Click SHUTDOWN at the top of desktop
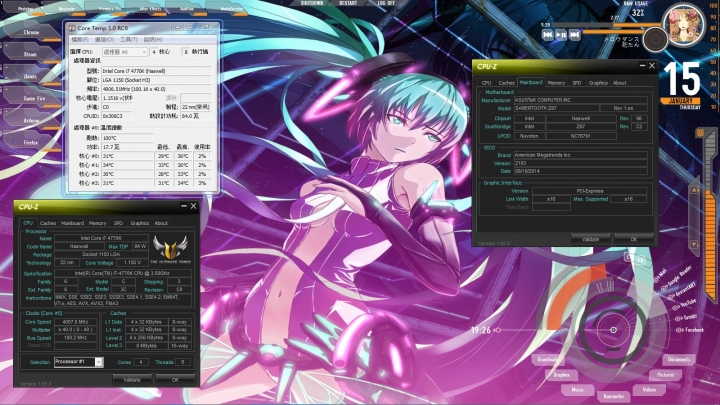Viewport: 720px width, 405px height. click(x=312, y=3)
